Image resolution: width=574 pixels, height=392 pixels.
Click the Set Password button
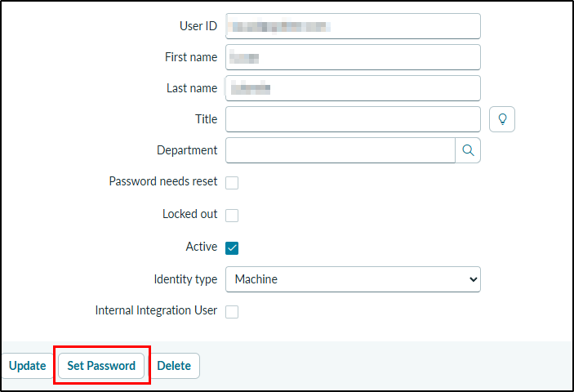(101, 366)
